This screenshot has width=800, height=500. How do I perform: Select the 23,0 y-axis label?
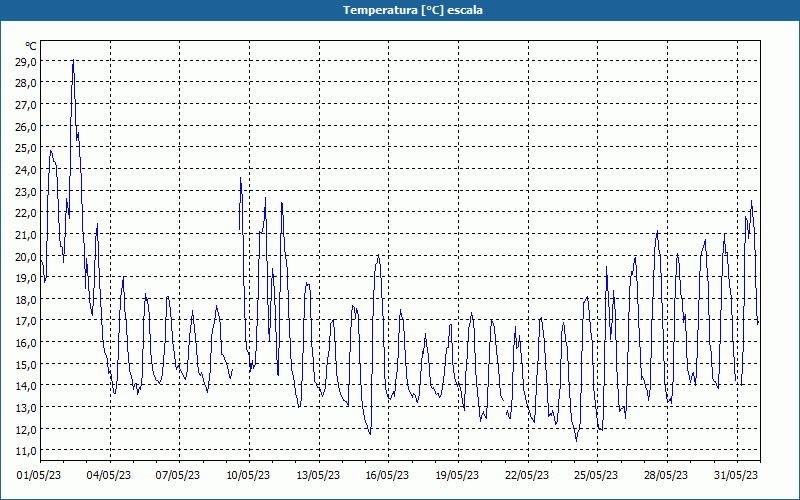pyautogui.click(x=26, y=191)
